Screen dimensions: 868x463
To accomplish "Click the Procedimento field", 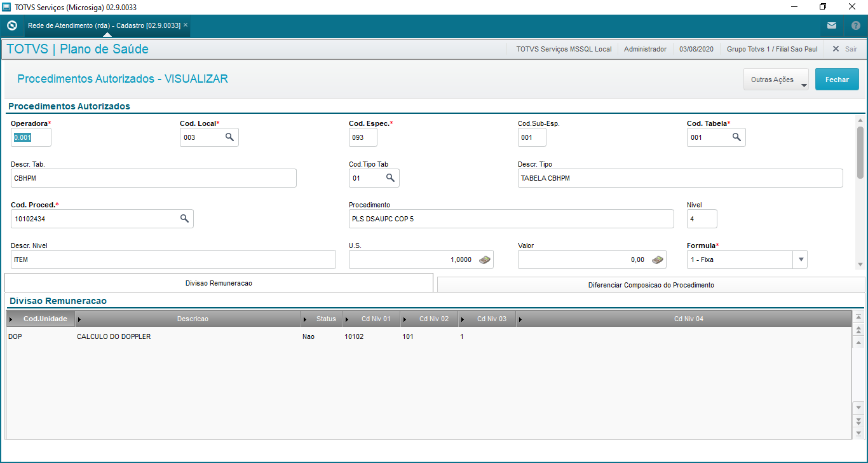I will [512, 219].
